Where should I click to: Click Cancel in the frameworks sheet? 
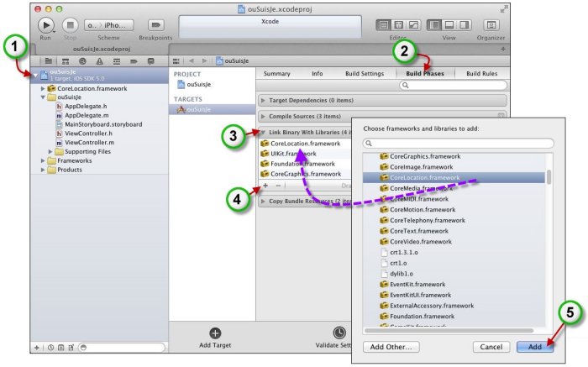491,347
